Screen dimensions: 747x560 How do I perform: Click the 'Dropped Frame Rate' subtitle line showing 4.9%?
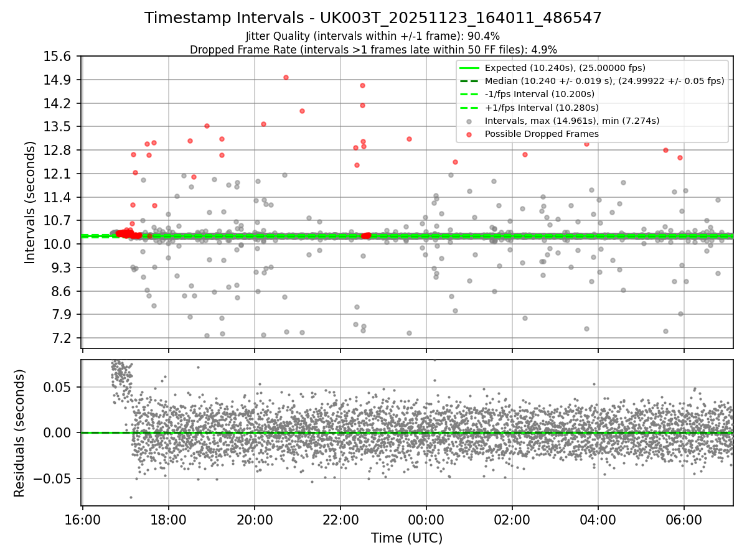pos(373,50)
